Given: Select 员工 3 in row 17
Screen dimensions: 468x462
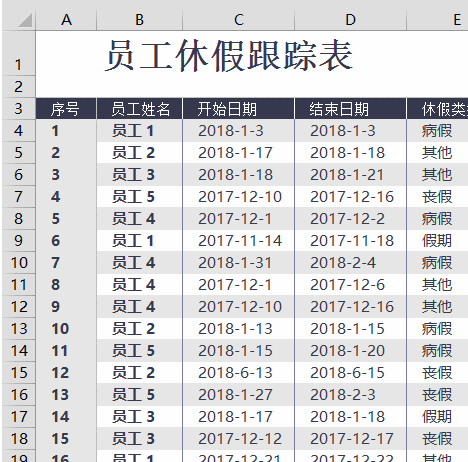Looking at the screenshot, I should click(139, 417).
